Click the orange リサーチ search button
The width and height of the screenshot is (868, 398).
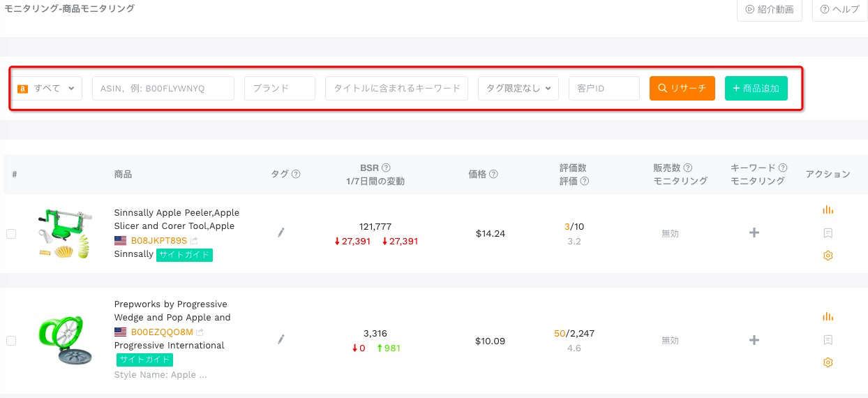point(682,88)
